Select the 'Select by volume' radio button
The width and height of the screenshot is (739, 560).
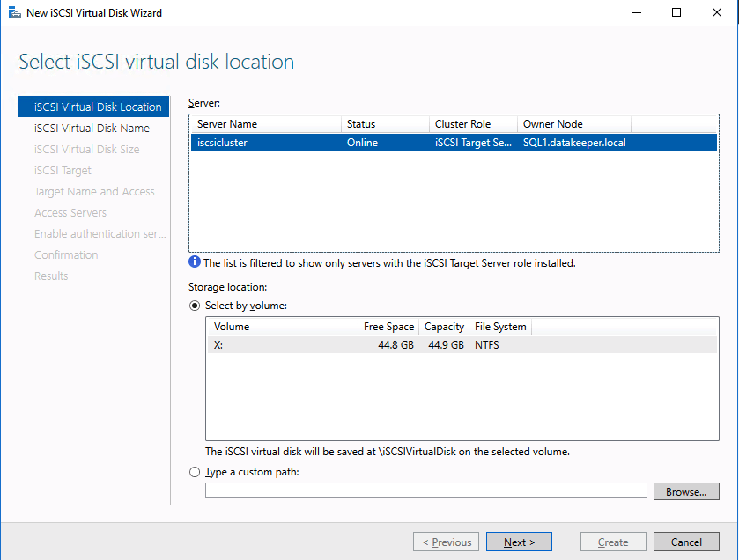[195, 306]
